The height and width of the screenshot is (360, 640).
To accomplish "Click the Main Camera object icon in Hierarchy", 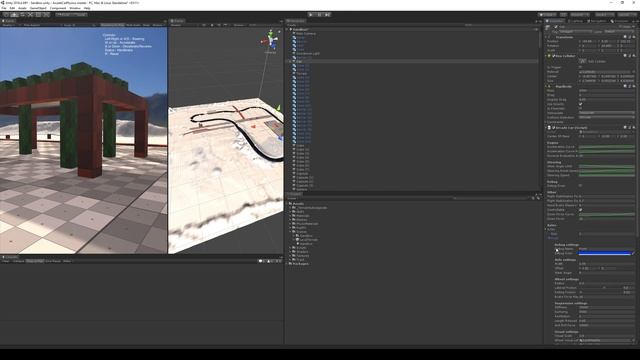I will pyautogui.click(x=294, y=33).
